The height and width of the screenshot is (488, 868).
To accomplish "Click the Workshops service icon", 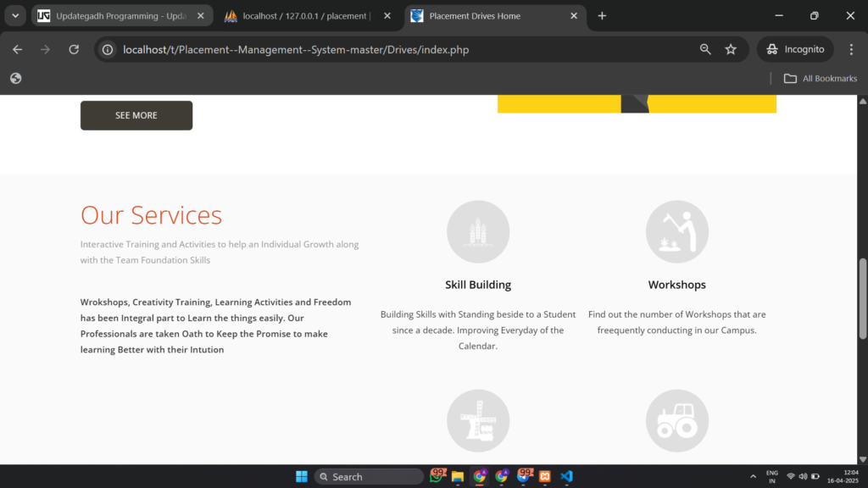I will (676, 230).
